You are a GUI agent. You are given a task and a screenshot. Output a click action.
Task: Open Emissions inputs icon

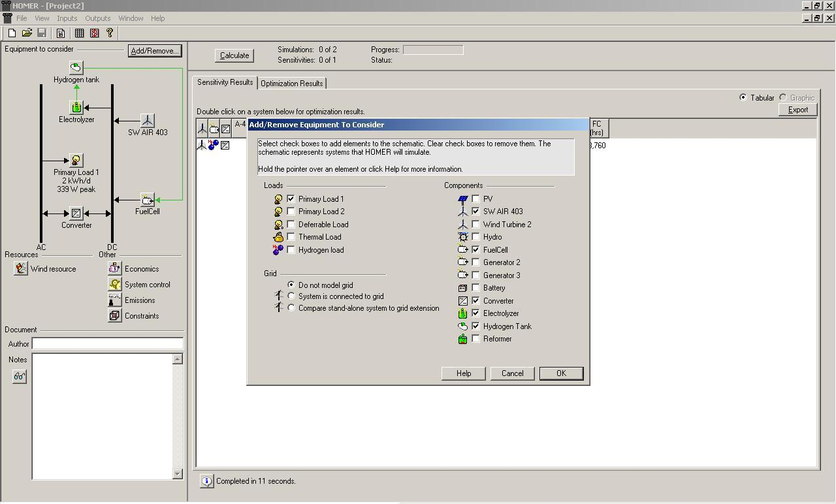pos(114,300)
